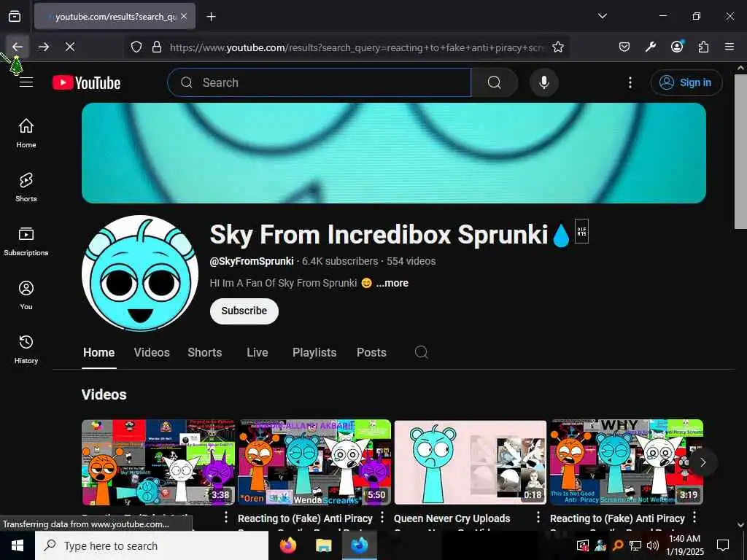The width and height of the screenshot is (747, 560).
Task: Close the youtube.com results browser tab
Action: point(184,16)
